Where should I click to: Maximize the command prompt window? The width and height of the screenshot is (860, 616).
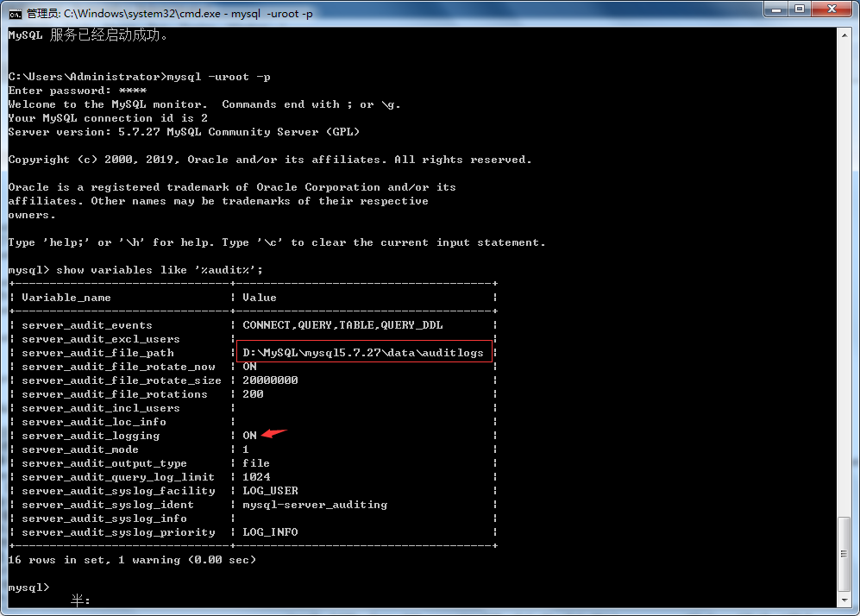pos(806,9)
